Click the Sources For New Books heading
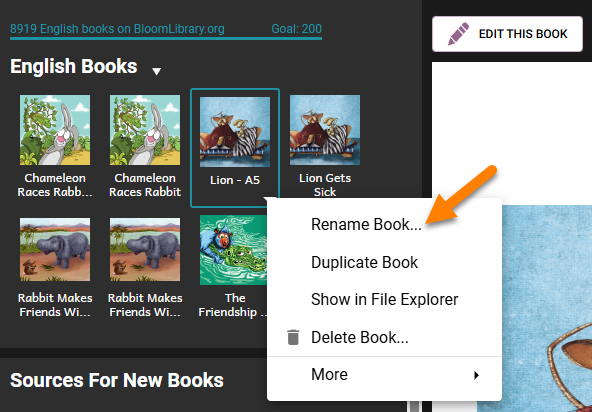 [x=117, y=380]
